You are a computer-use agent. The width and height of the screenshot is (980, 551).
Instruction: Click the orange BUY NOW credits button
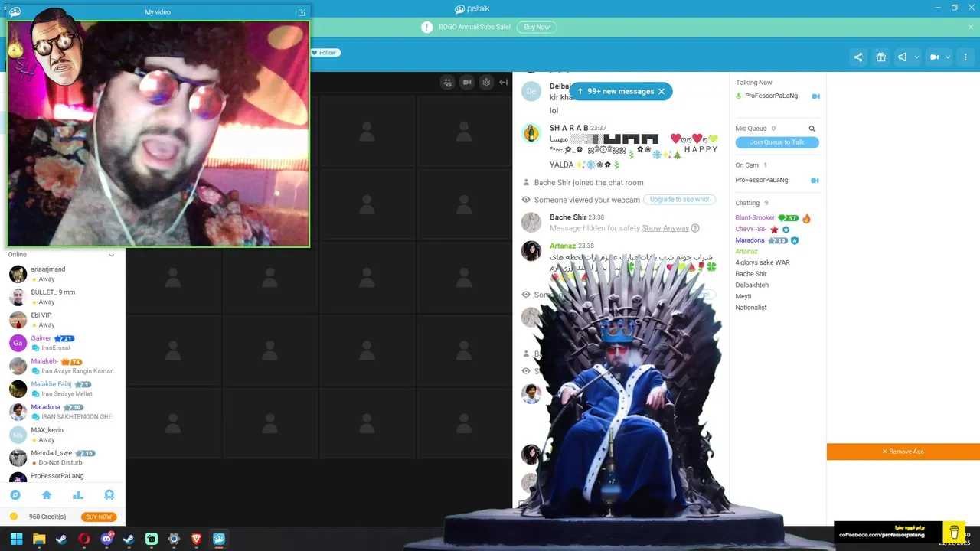pyautogui.click(x=99, y=517)
